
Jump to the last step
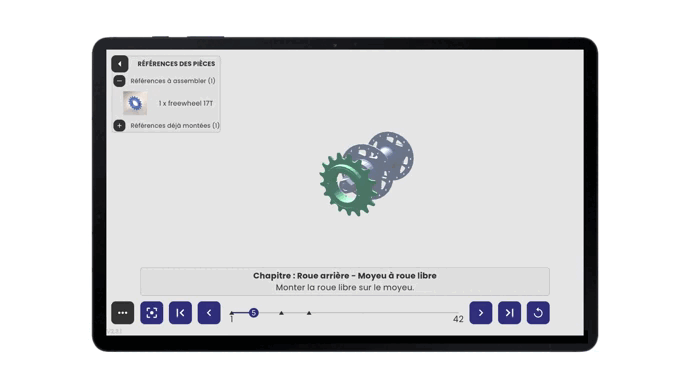(x=510, y=313)
